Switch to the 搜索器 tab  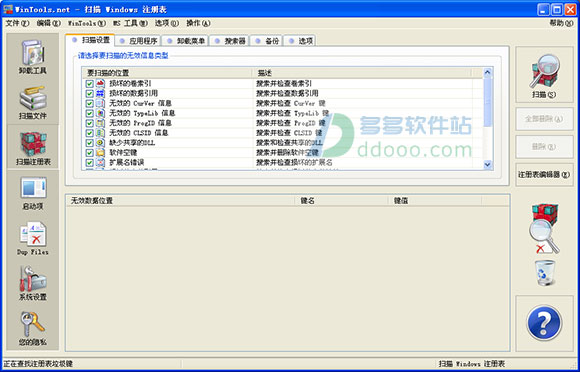tap(230, 41)
